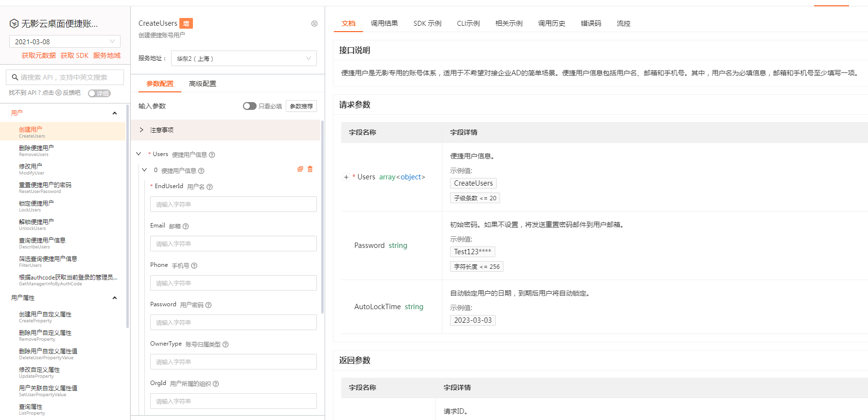The width and height of the screenshot is (868, 420).
Task: Select the 高级配置 tab
Action: [x=203, y=84]
